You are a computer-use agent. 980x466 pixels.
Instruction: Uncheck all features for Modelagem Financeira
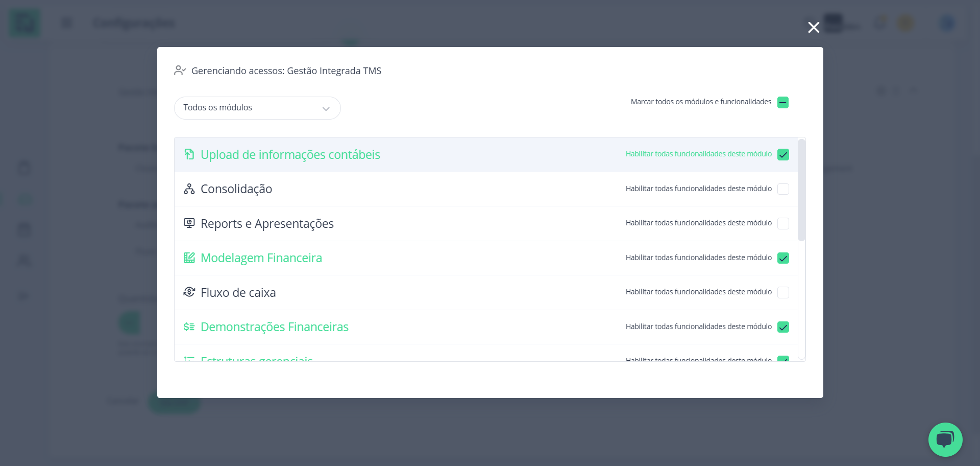(x=783, y=258)
